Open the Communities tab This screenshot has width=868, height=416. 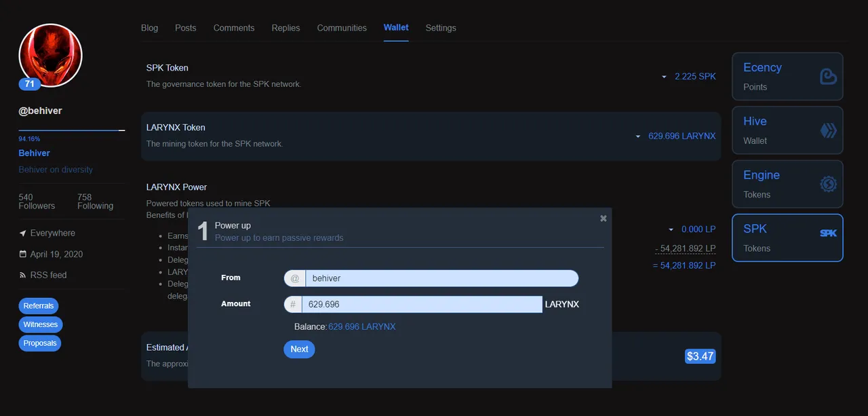[342, 28]
